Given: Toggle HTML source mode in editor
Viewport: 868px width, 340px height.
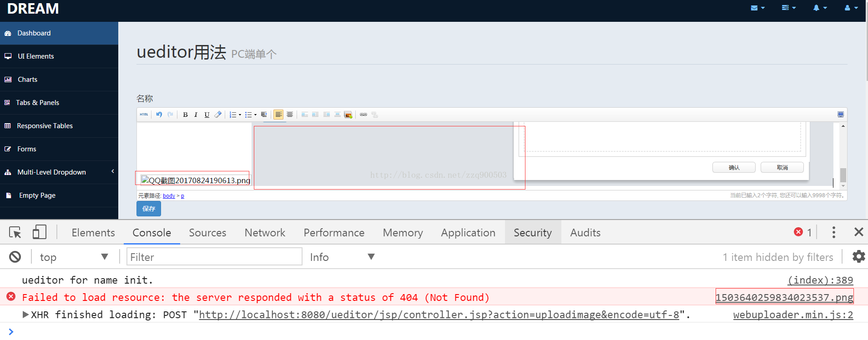Looking at the screenshot, I should (144, 115).
